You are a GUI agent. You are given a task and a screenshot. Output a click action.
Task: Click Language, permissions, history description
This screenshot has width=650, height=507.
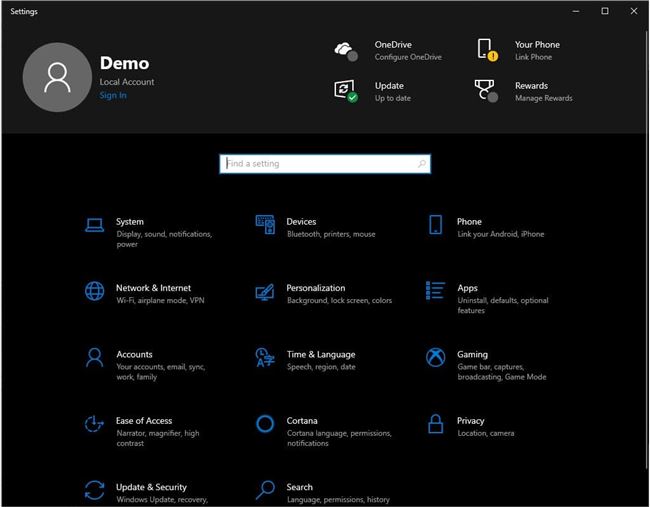click(x=338, y=500)
